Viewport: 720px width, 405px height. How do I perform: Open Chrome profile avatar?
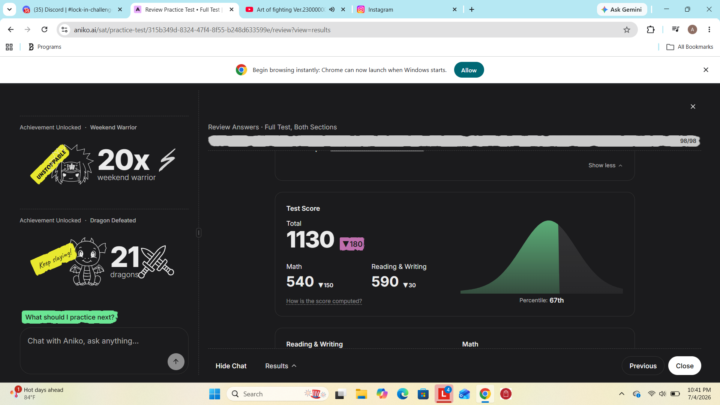point(692,30)
